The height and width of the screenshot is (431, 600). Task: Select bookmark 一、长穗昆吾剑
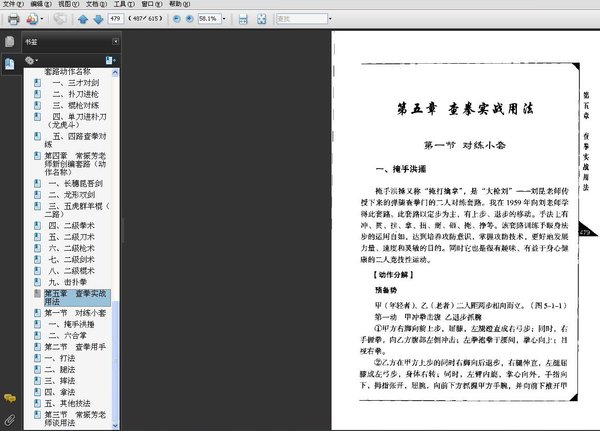coord(75,183)
